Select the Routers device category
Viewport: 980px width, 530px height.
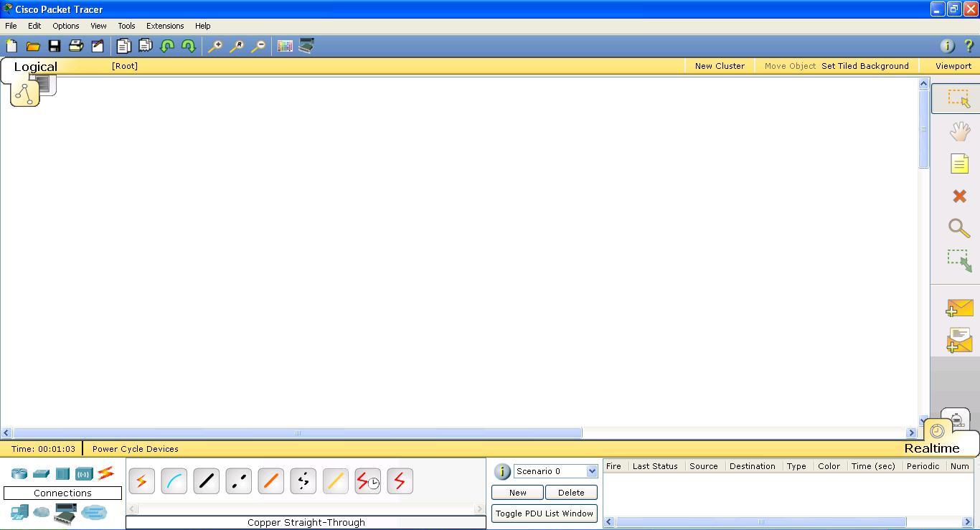[x=19, y=473]
